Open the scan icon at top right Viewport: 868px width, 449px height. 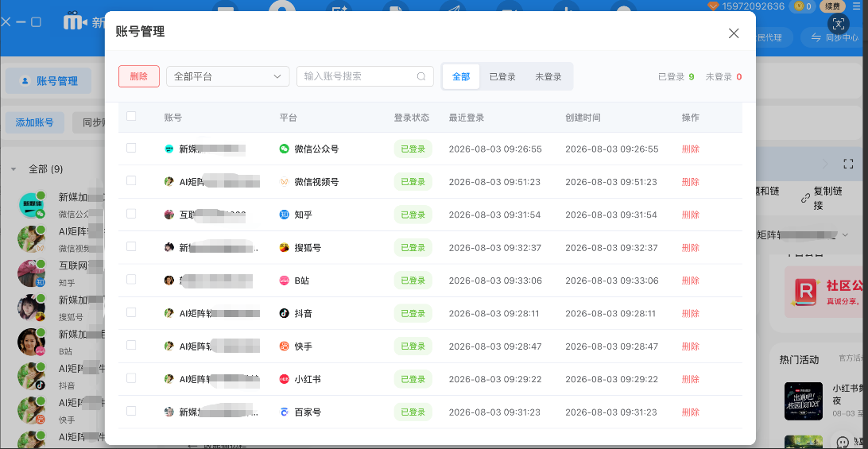click(839, 23)
